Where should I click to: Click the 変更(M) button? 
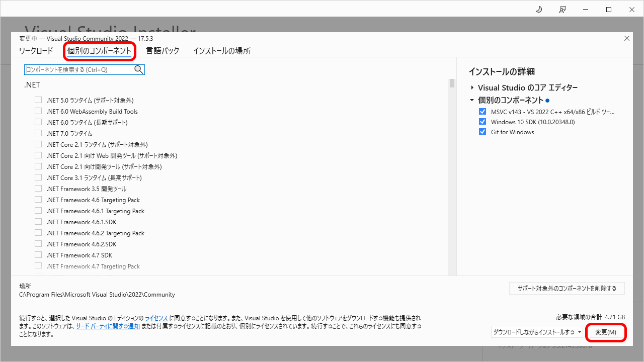click(606, 332)
